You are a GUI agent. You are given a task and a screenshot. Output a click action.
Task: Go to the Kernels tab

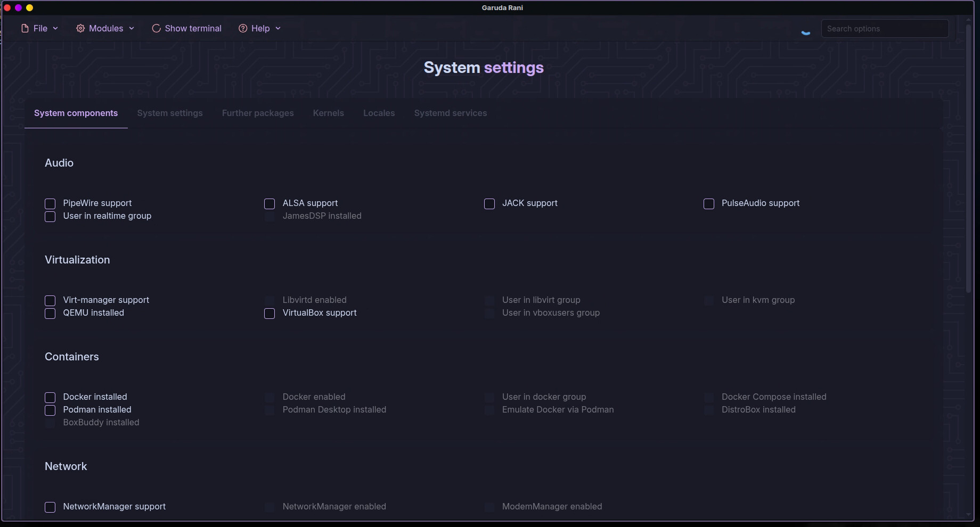329,113
